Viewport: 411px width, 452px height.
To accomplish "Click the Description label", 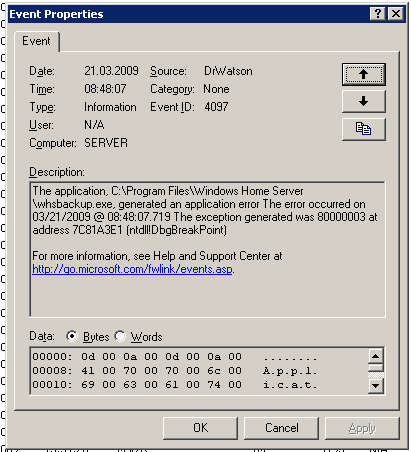I will pos(57,172).
